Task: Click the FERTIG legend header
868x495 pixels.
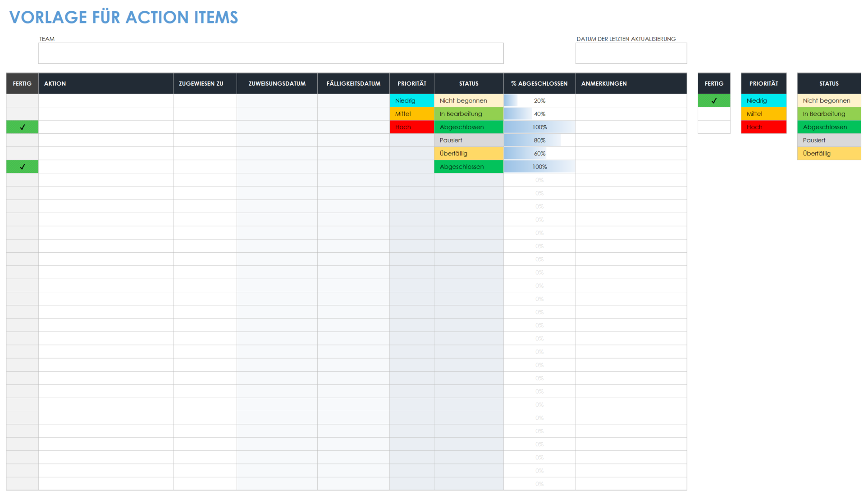Action: click(x=714, y=83)
